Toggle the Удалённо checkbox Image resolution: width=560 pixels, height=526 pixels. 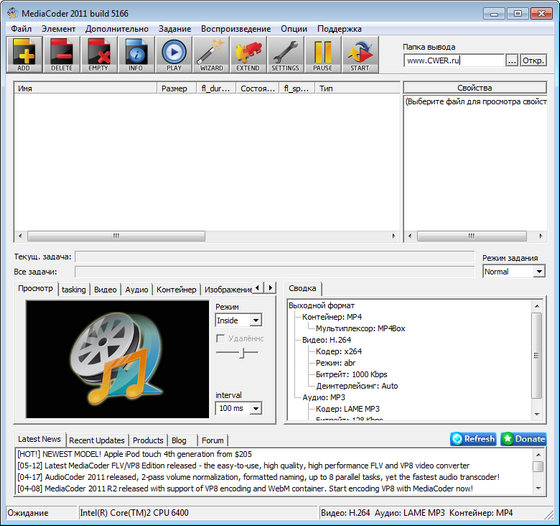click(220, 338)
